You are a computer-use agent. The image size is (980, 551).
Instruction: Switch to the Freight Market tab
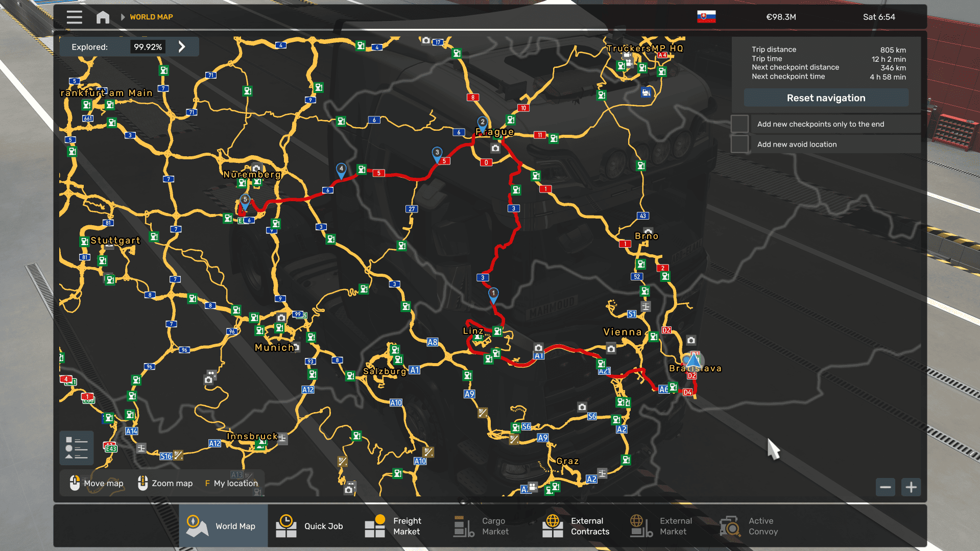(394, 526)
